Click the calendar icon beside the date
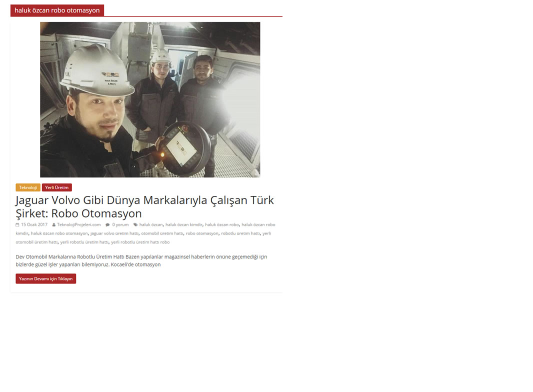Screen dimensions: 533x392 pyautogui.click(x=17, y=224)
